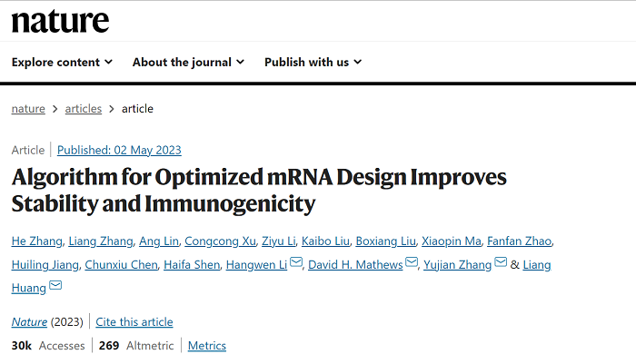The image size is (636, 364).
Task: Open the articles breadcrumb link
Action: point(84,109)
